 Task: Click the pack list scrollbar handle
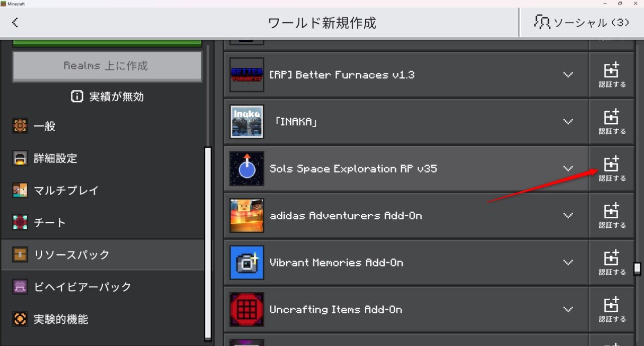(637, 269)
